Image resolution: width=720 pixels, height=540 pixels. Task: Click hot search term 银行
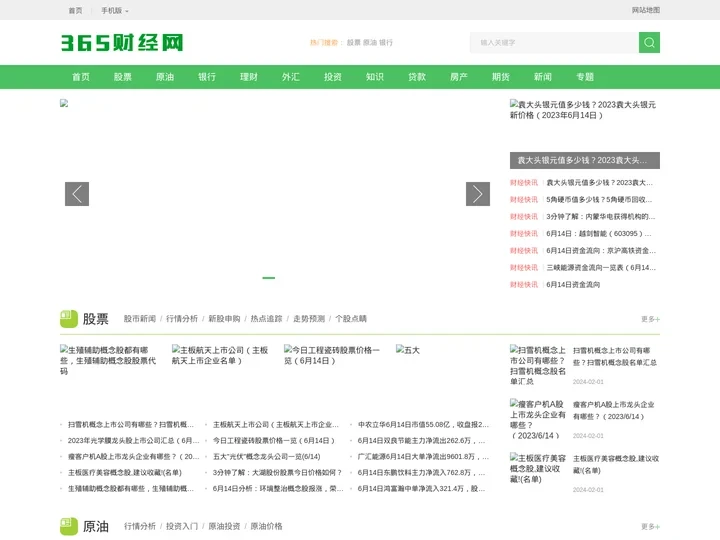386,43
